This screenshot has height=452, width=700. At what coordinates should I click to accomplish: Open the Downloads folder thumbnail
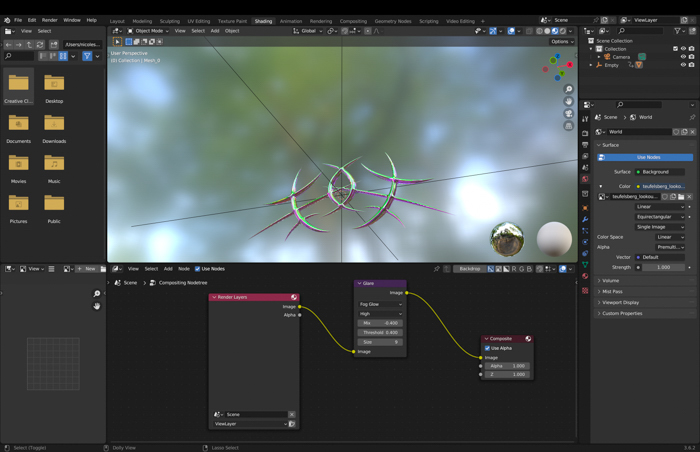(54, 124)
